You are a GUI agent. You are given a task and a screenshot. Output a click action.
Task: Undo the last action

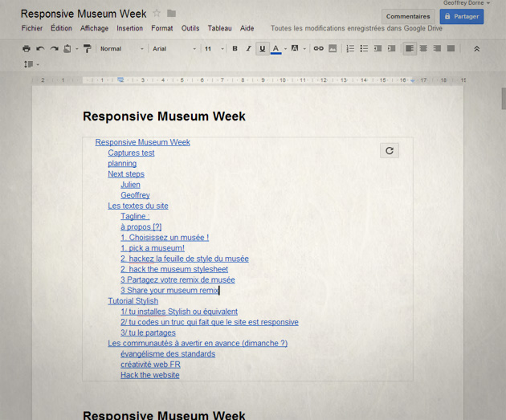(40, 49)
